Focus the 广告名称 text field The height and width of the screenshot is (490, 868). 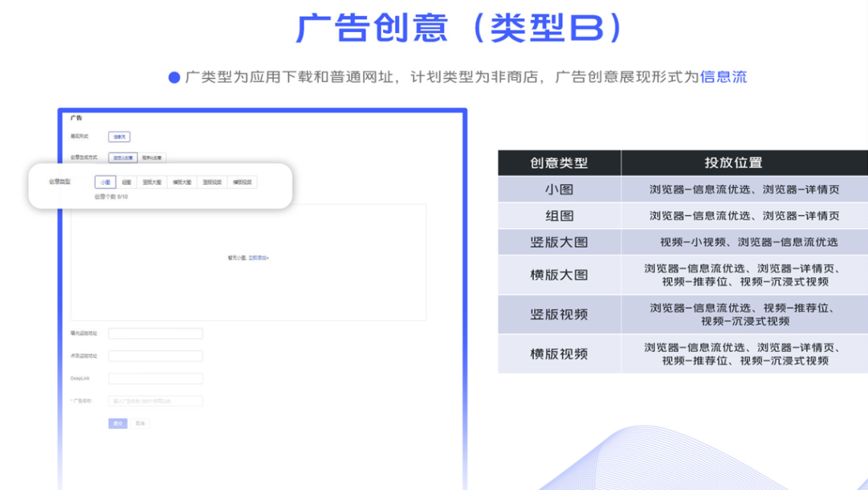pos(156,401)
